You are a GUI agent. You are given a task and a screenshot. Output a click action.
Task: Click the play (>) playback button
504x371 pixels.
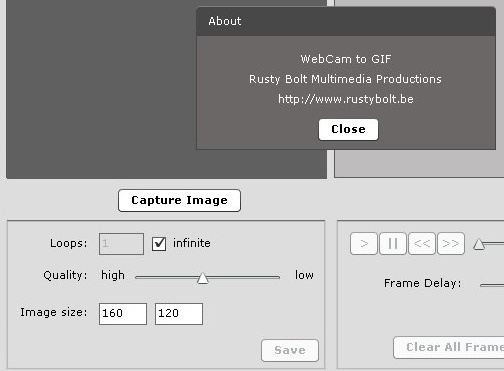pyautogui.click(x=364, y=244)
